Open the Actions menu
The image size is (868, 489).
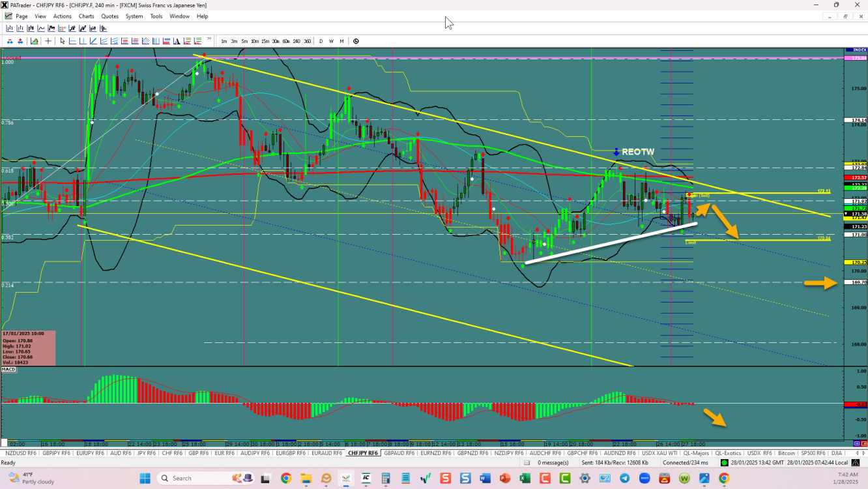pos(63,16)
